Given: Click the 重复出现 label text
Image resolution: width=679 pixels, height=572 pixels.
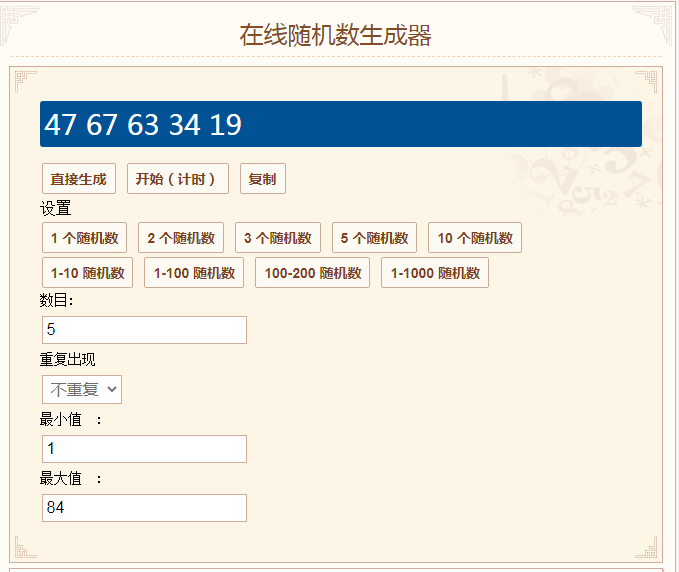Looking at the screenshot, I should [x=68, y=360].
